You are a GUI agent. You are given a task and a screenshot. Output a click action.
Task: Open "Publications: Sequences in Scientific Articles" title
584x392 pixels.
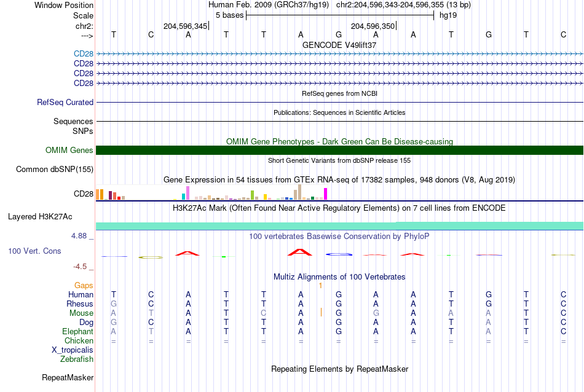coord(339,112)
